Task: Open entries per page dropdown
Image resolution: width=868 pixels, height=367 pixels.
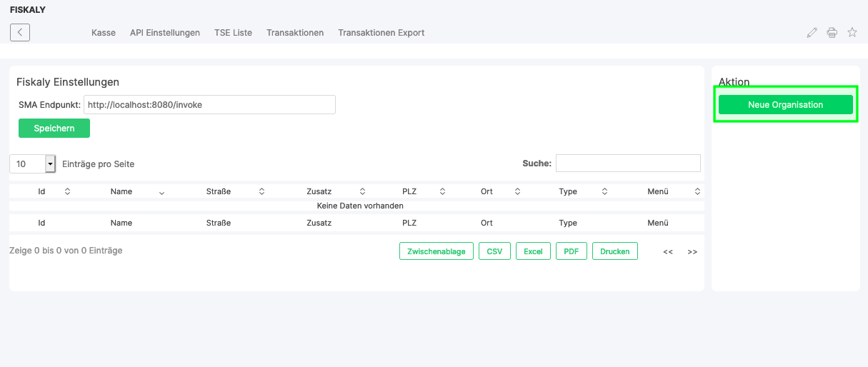Action: coord(50,164)
